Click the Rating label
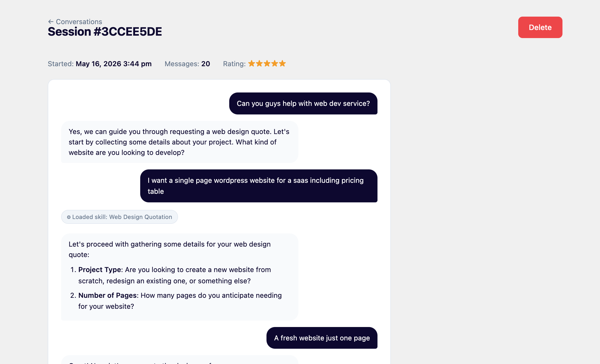 coord(234,64)
